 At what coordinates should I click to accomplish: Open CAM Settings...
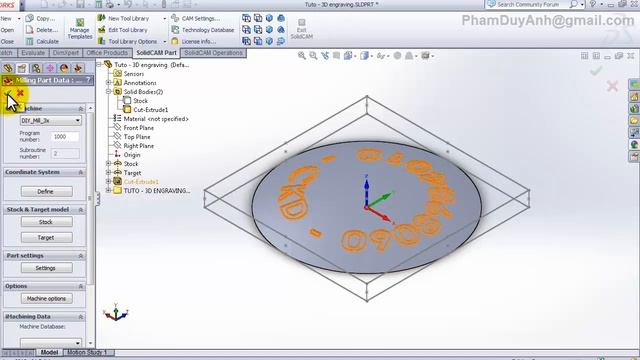(x=196, y=19)
